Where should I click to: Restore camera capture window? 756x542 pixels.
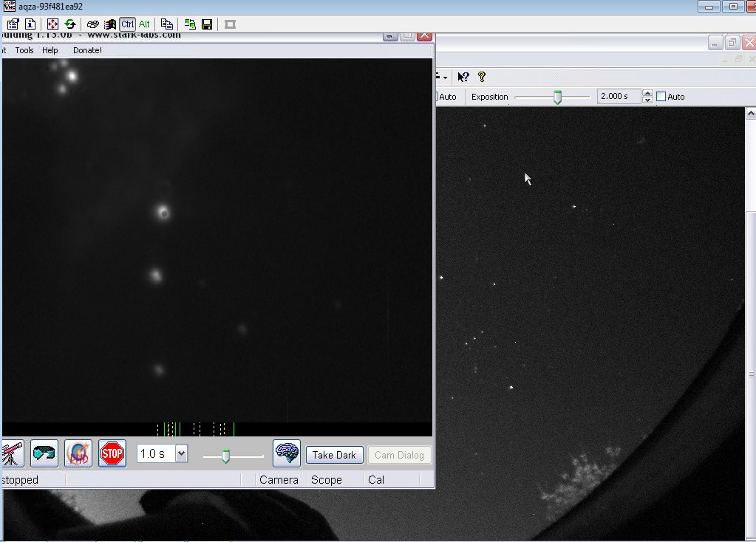pos(732,42)
